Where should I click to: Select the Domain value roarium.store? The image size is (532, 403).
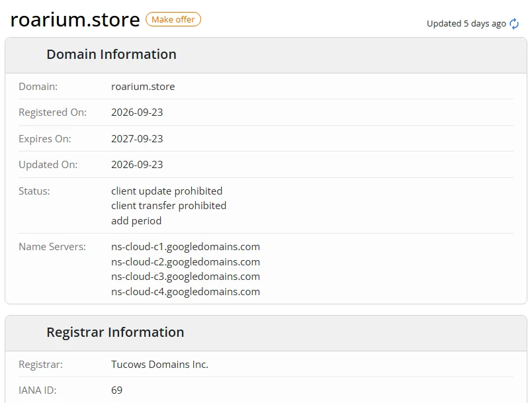[x=143, y=87]
